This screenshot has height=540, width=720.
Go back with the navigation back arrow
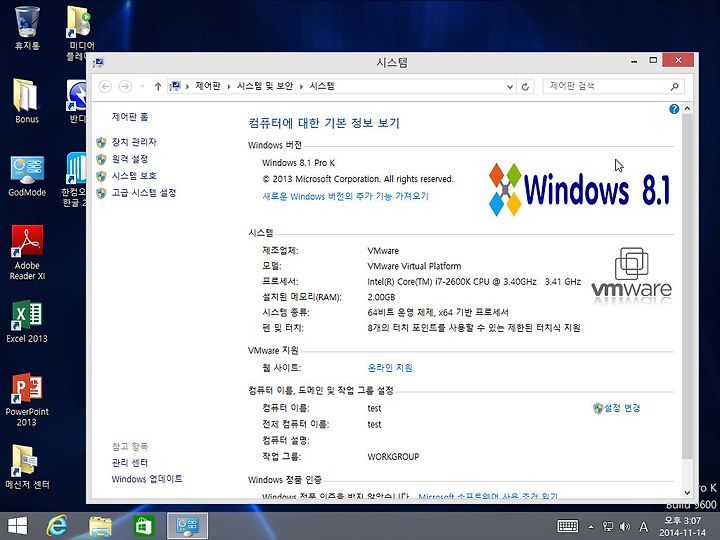105,86
